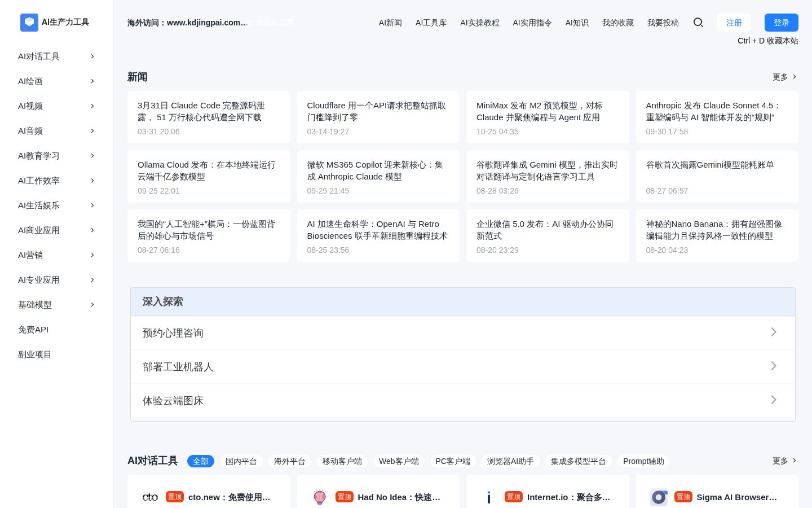Click the AI生产力工具 logo icon
The height and width of the screenshot is (508, 812).
pos(29,23)
